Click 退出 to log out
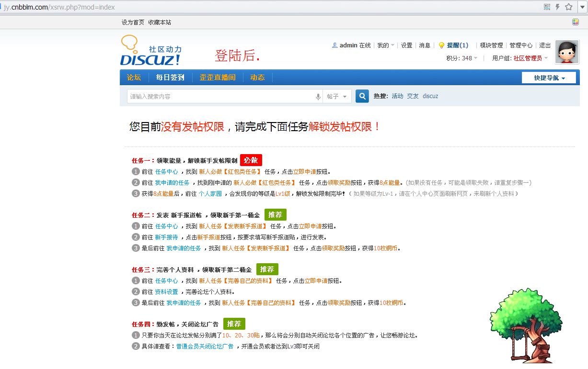This screenshot has width=588, height=369. (x=545, y=45)
